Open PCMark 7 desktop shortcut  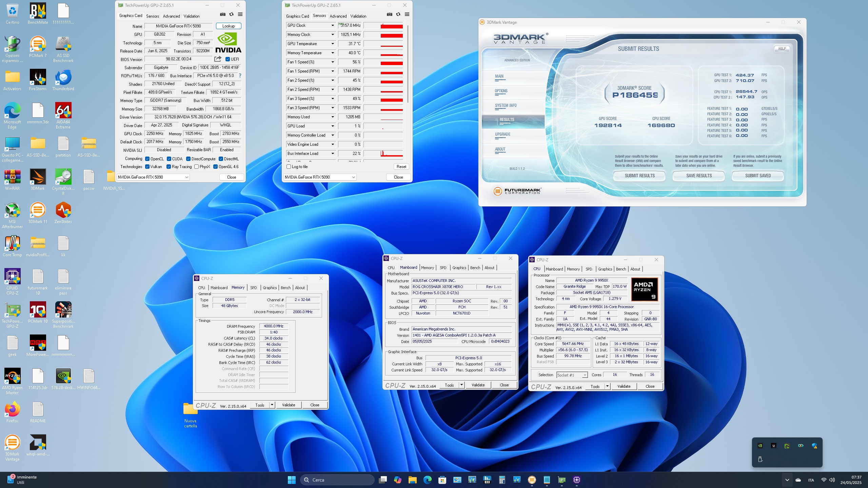click(38, 47)
